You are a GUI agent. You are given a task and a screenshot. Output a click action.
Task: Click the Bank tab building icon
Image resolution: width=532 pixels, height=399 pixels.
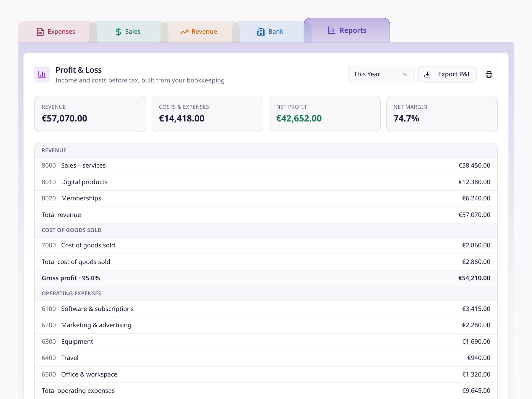point(261,32)
